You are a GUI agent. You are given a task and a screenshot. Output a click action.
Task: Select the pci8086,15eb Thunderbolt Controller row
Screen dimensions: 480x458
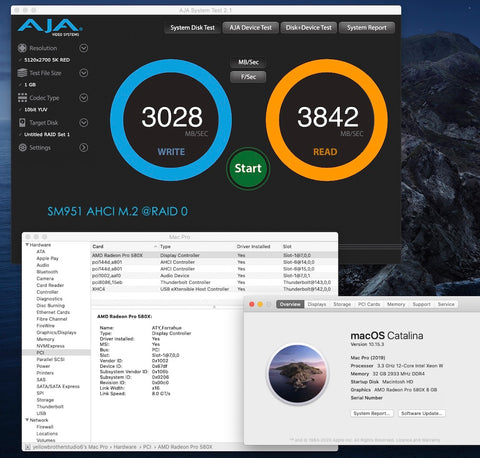pos(214,282)
